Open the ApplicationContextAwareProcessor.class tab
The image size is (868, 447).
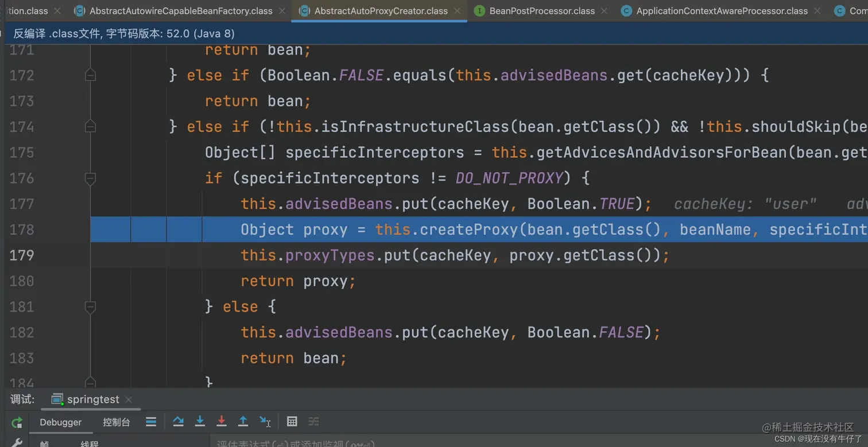tap(722, 11)
